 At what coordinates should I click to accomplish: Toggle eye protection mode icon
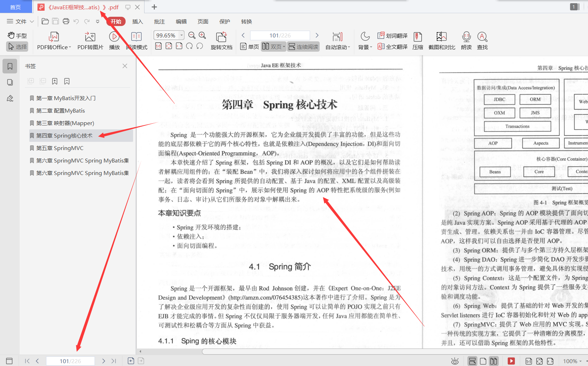(455, 361)
